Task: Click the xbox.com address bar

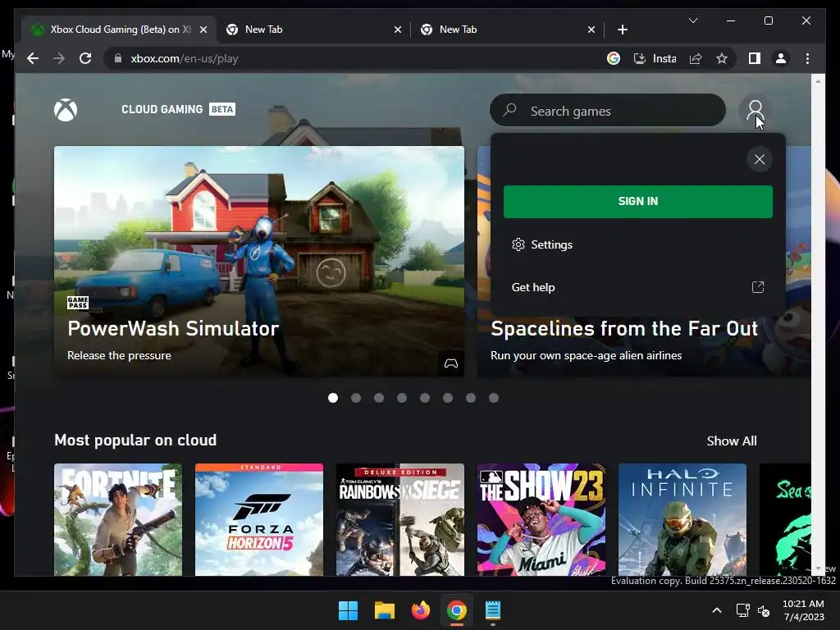Action: [x=354, y=58]
